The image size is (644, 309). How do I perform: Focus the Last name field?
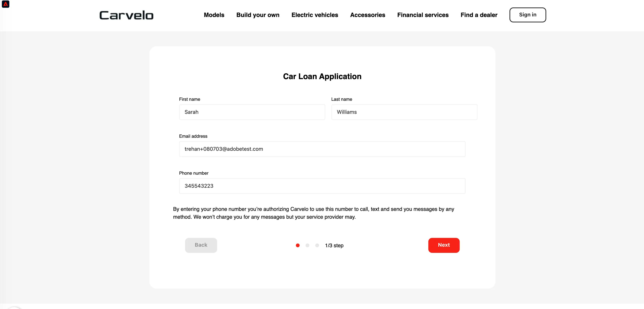(x=404, y=112)
